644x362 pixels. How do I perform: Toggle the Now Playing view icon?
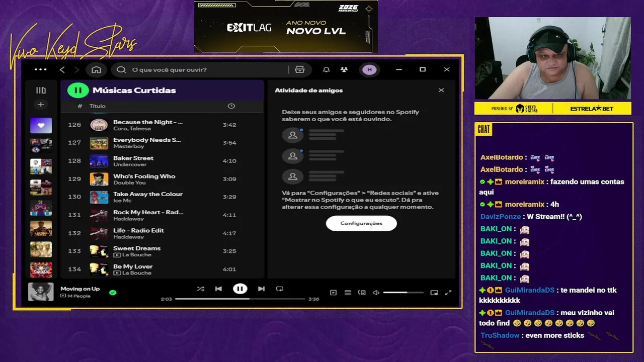point(333,293)
